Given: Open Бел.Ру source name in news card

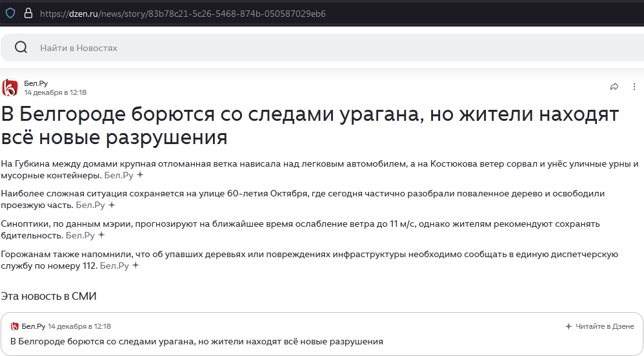Looking at the screenshot, I should point(34,326).
